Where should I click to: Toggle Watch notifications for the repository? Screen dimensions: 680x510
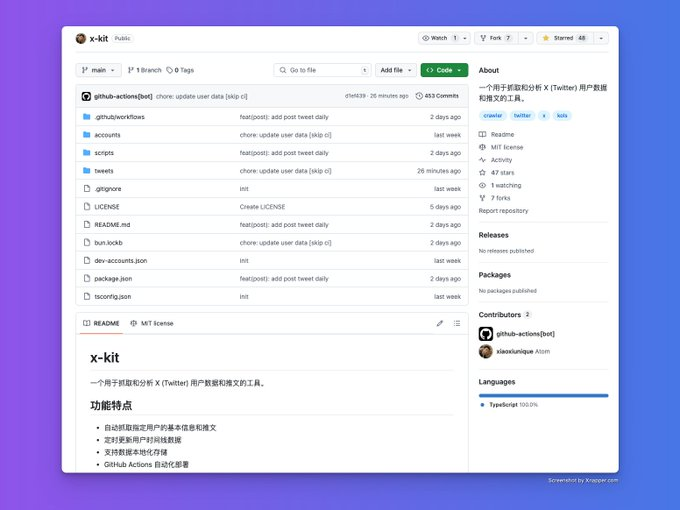coord(438,38)
